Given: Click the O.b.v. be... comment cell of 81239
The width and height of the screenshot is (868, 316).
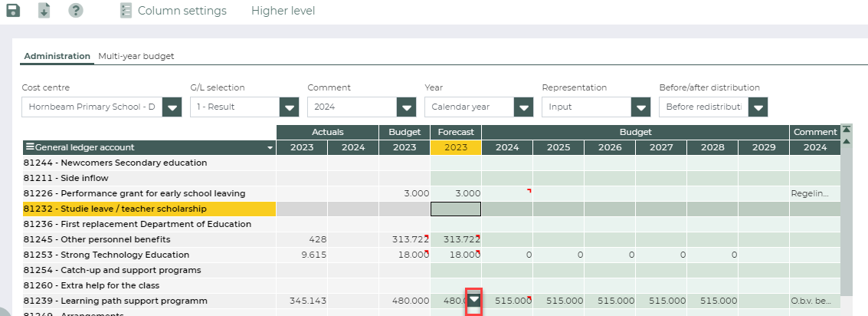Looking at the screenshot, I should coord(815,301).
